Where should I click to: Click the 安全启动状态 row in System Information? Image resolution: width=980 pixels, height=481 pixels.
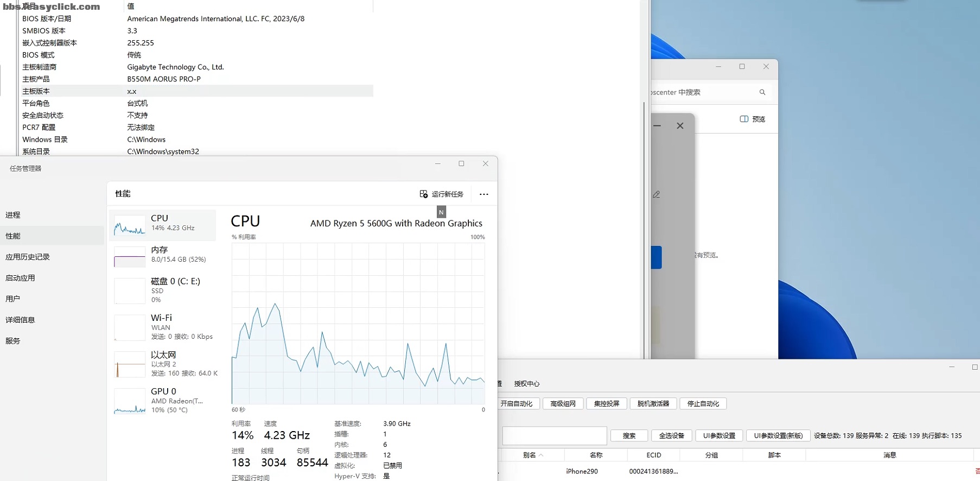[x=197, y=115]
